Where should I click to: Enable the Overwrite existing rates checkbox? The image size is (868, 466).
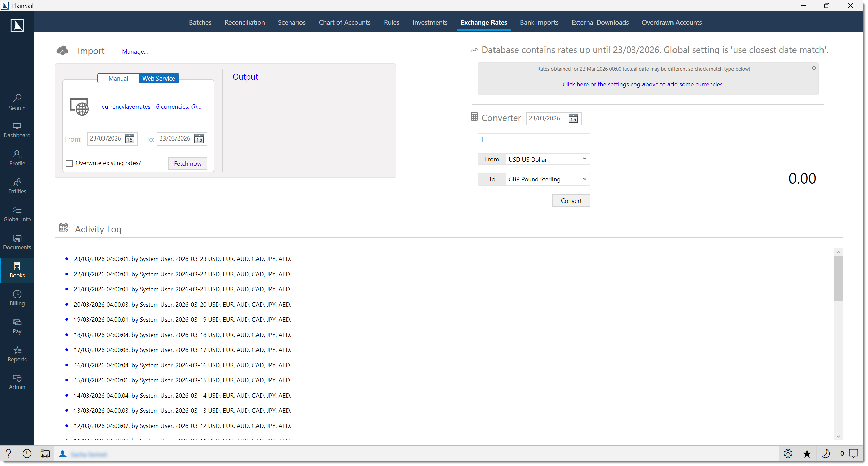click(69, 163)
